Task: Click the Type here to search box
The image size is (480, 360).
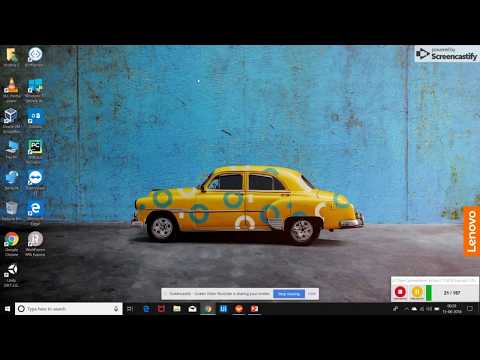Action: coord(69,309)
